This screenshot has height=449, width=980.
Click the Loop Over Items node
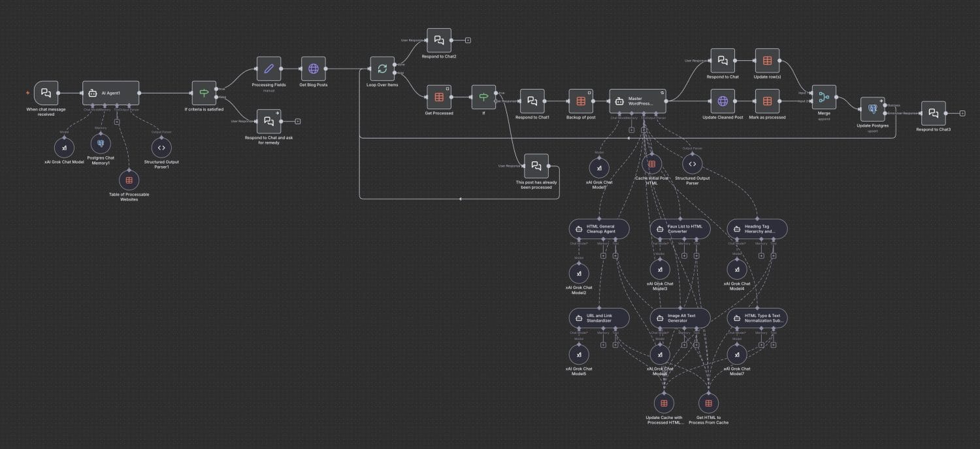[382, 69]
